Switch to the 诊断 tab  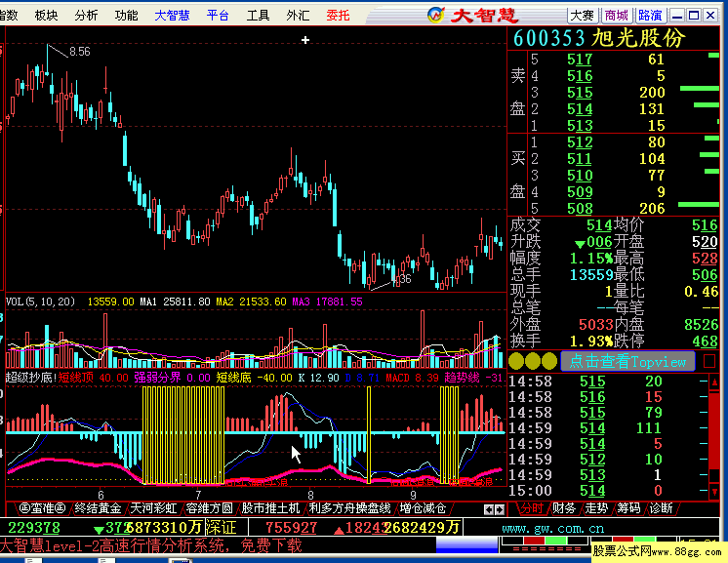coord(661,508)
